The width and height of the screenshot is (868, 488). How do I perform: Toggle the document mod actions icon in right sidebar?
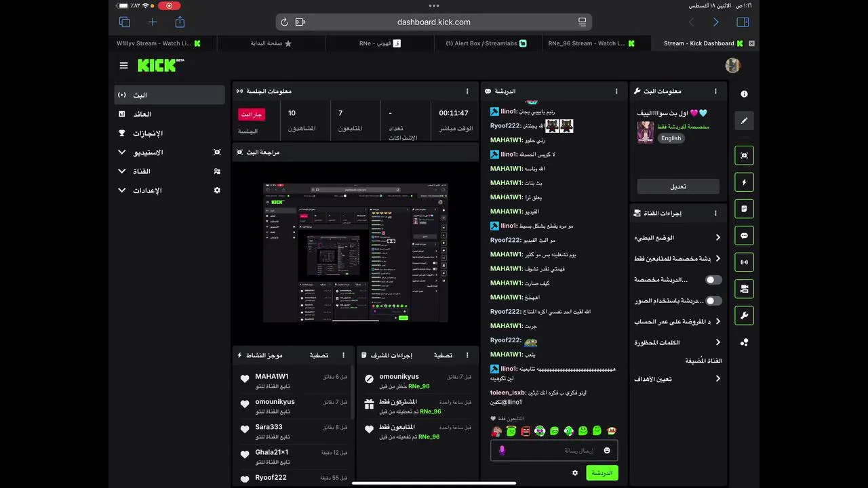tap(744, 209)
